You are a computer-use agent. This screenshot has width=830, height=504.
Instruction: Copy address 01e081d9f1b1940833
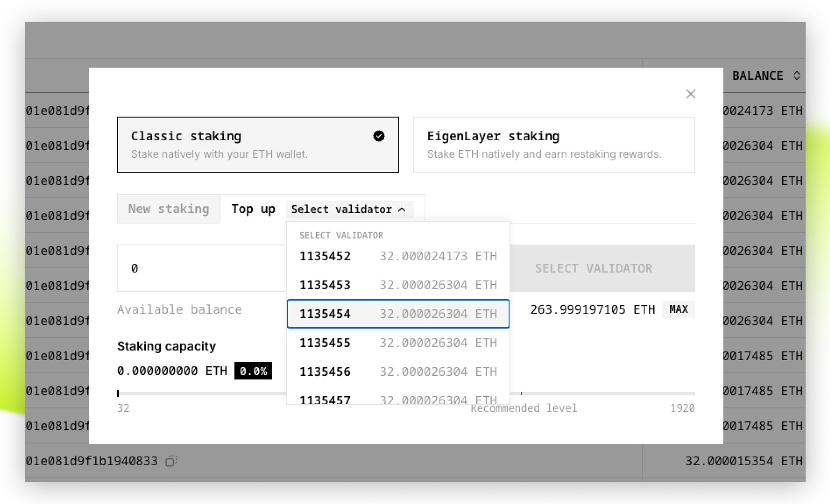(171, 461)
